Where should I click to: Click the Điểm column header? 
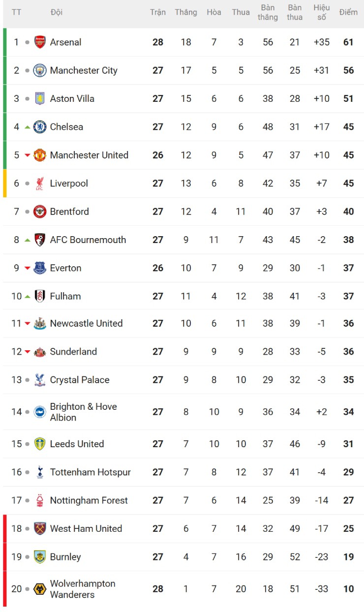click(x=348, y=12)
